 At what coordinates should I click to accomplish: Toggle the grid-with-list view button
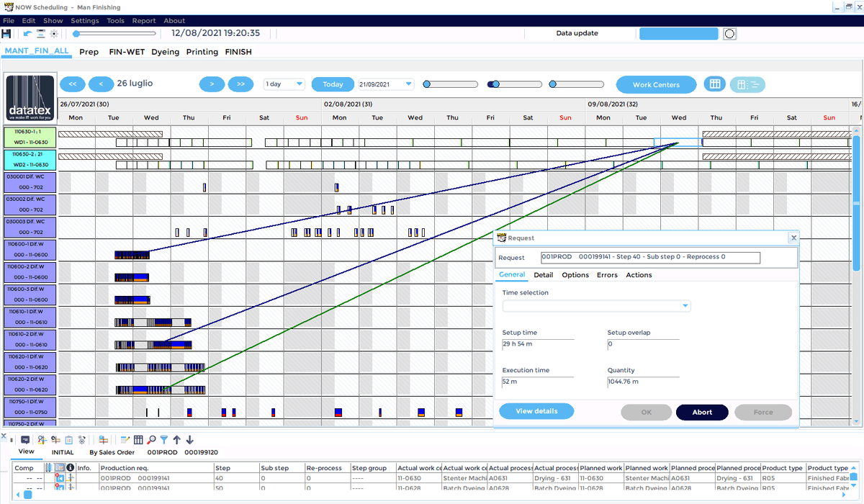(747, 84)
